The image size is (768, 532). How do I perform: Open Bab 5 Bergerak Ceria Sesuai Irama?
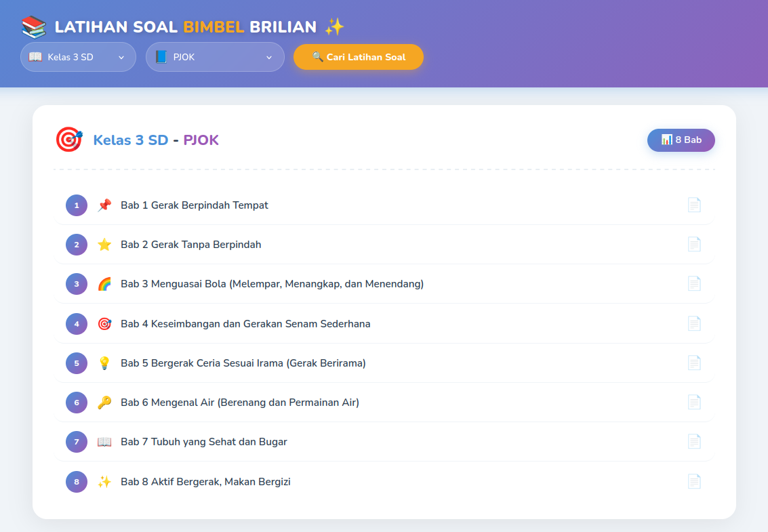(x=384, y=363)
